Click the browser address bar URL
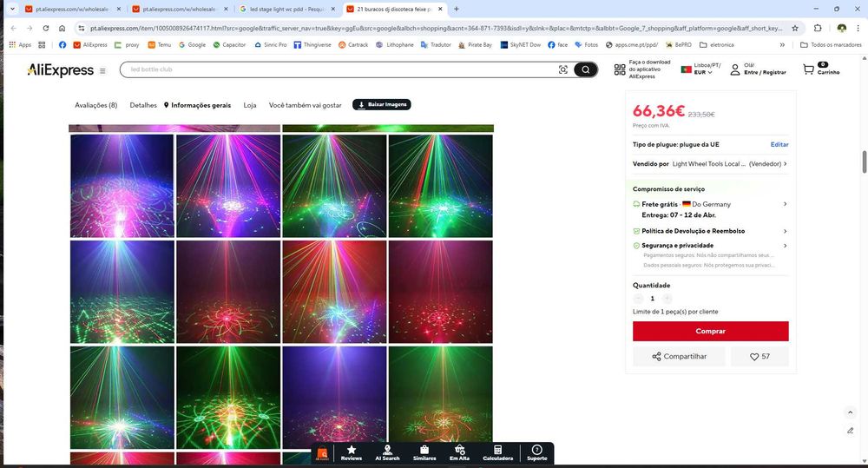The image size is (868, 468). point(437,29)
